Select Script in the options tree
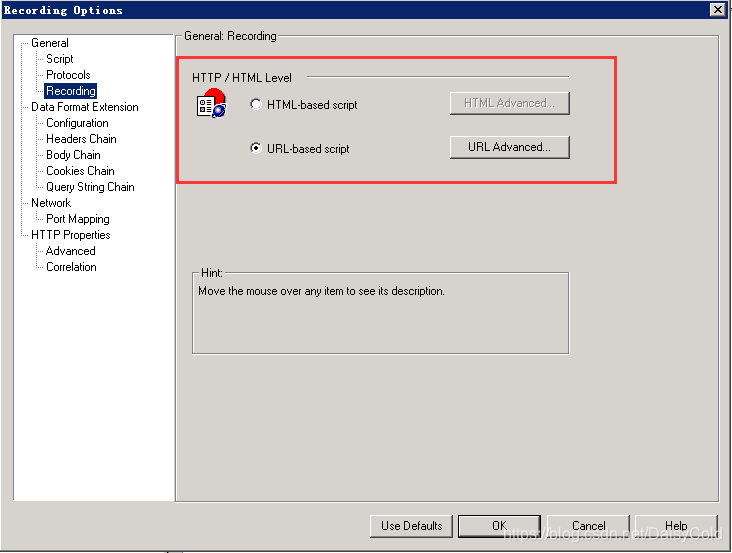The width and height of the screenshot is (732, 553). click(x=60, y=59)
